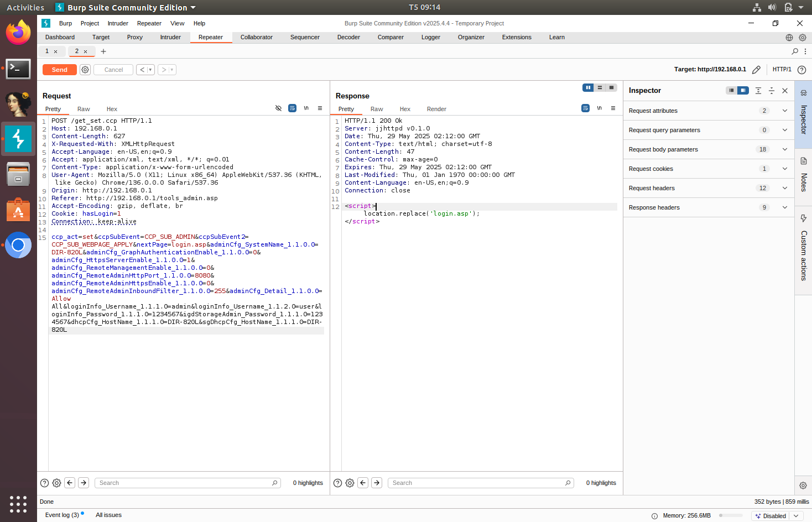Open history dropdown beside back arrow
Viewport: 812px width, 522px height.
[150, 70]
